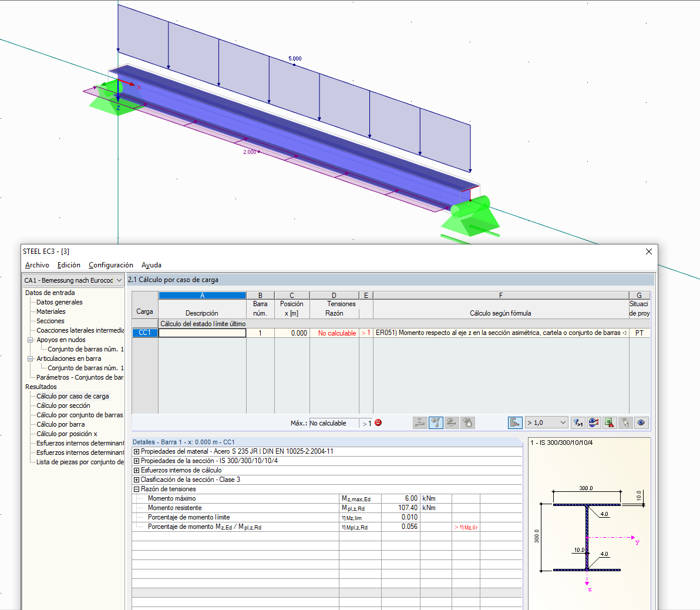700x610 pixels.
Task: Click the Momento resistente value 107.40
Action: click(401, 508)
